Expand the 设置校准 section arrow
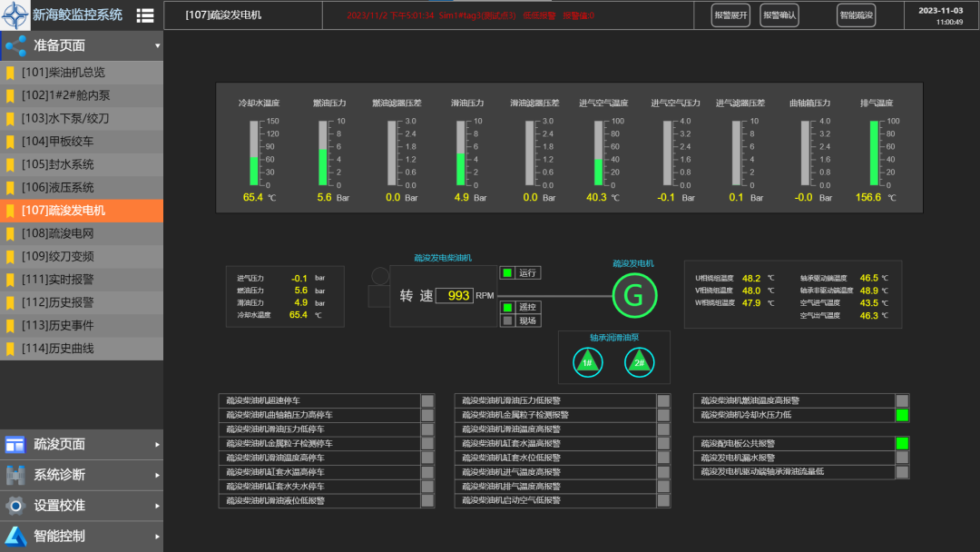Screen dimensions: 980x552 157,506
